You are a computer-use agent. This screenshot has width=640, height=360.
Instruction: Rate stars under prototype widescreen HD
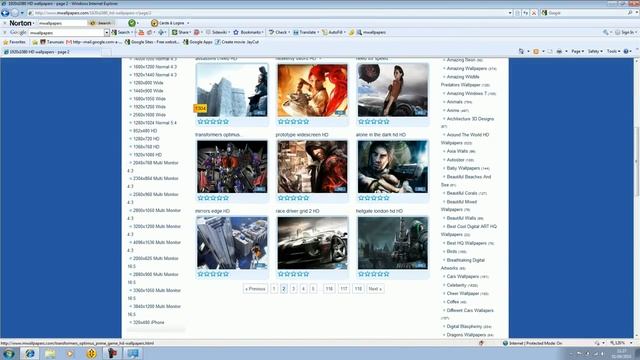[293, 198]
